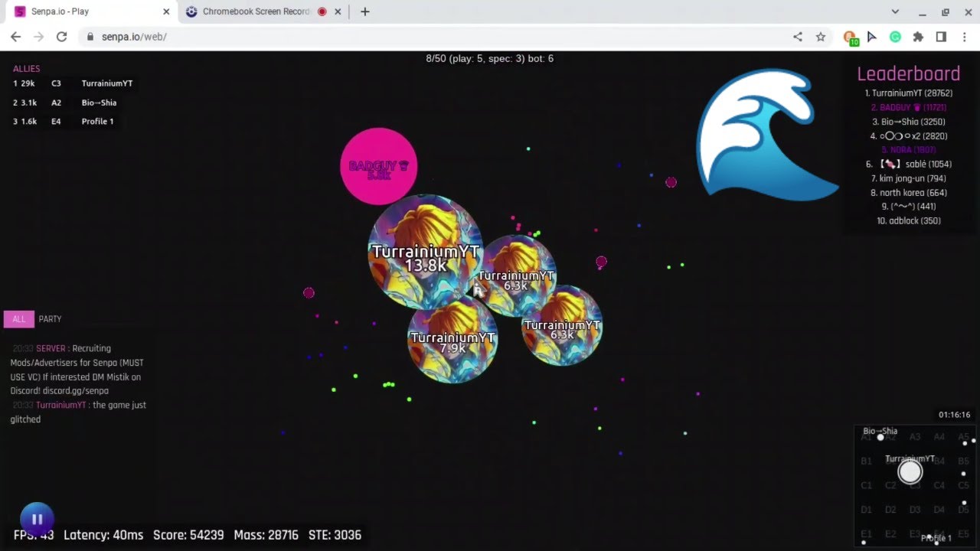Open the extension with the green 10 badge
This screenshot has width=980, height=551.
click(850, 37)
